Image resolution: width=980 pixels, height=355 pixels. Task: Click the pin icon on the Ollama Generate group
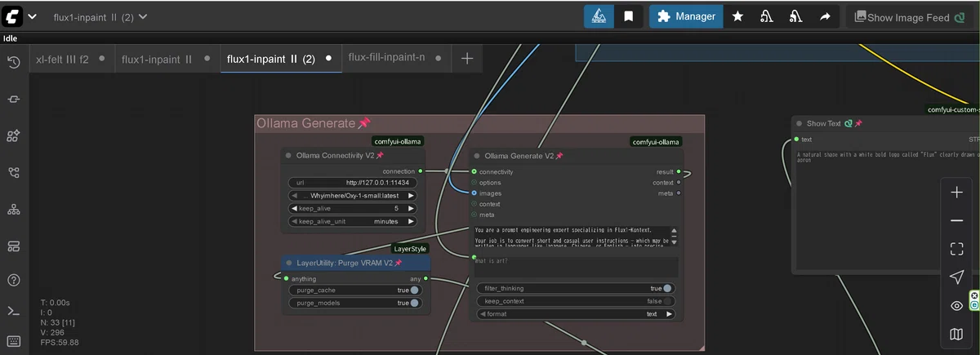pyautogui.click(x=364, y=123)
